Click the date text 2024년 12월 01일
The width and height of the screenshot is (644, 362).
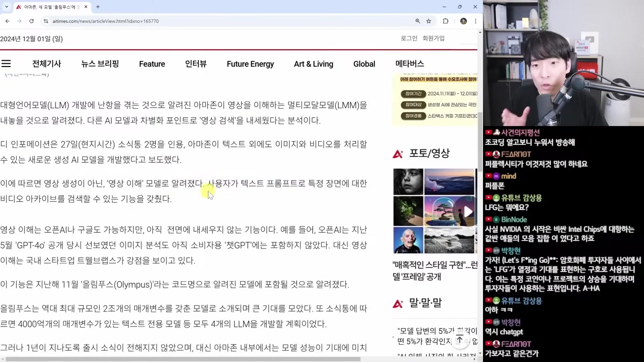(32, 39)
